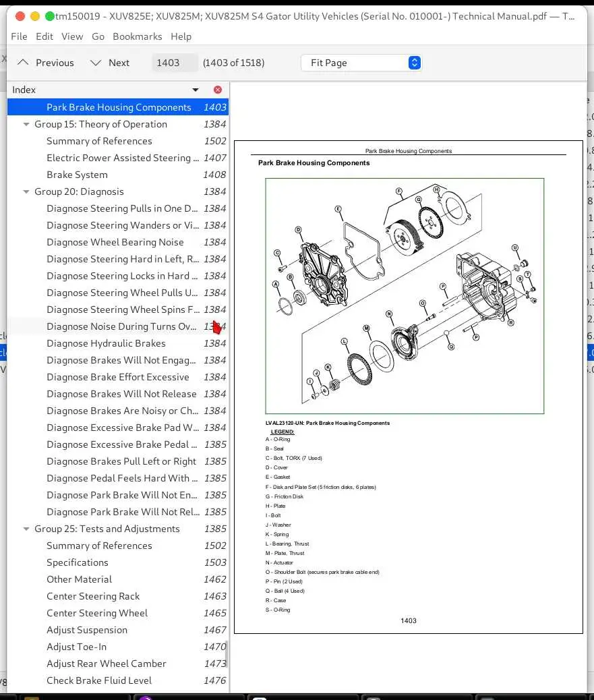Click the LEGEND: label under the diagram
The width and height of the screenshot is (594, 700).
tap(282, 432)
